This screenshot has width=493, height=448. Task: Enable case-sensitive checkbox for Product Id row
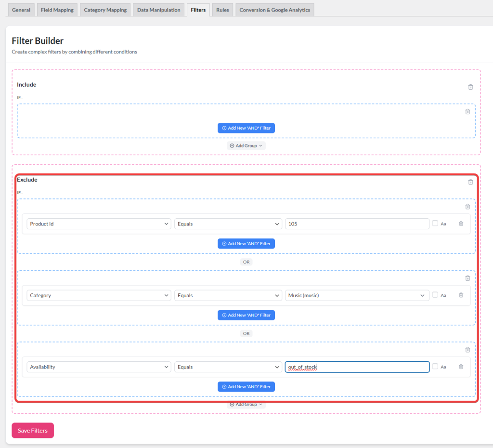pos(435,224)
